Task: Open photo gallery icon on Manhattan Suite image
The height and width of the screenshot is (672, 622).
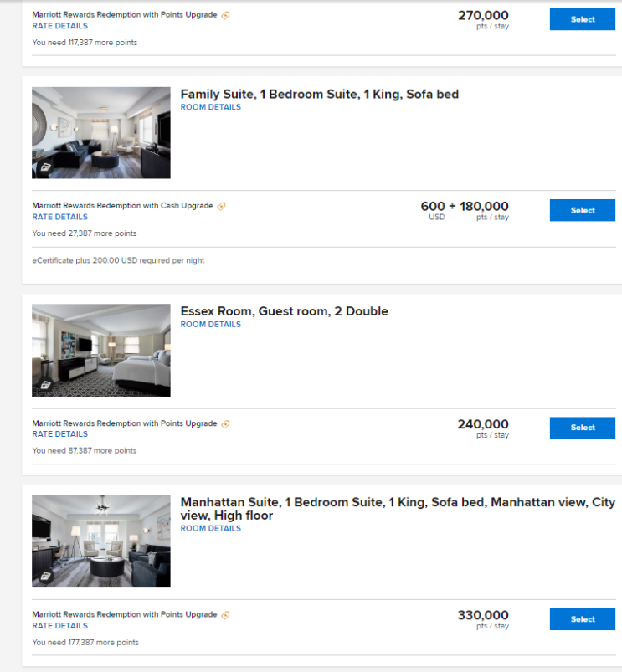Action: 45,577
